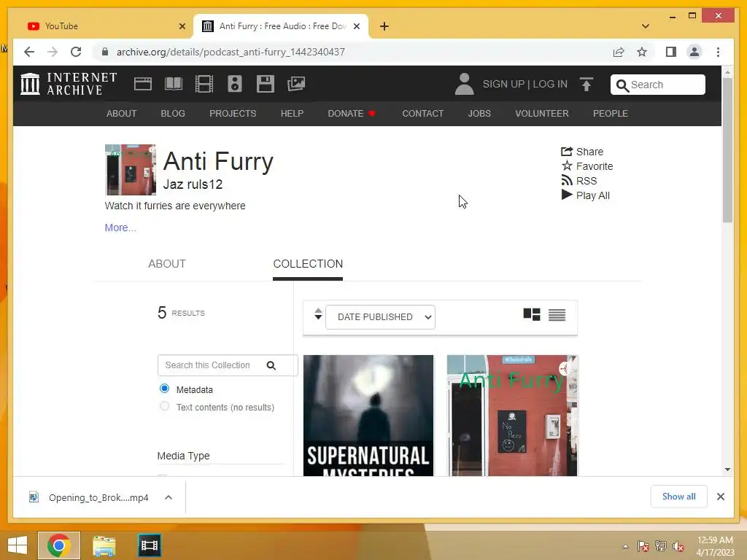Open ABOUT in the navigation bar
The height and width of the screenshot is (560, 747).
coord(122,114)
